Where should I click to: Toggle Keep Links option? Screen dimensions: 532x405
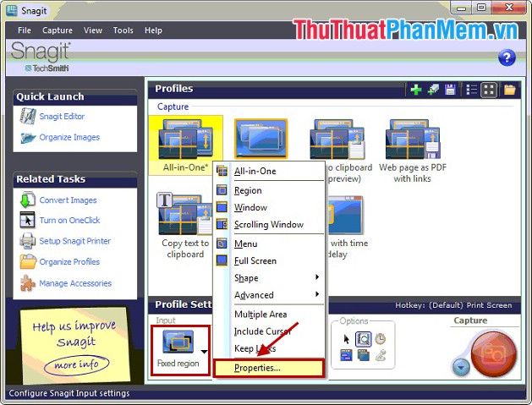click(x=270, y=348)
